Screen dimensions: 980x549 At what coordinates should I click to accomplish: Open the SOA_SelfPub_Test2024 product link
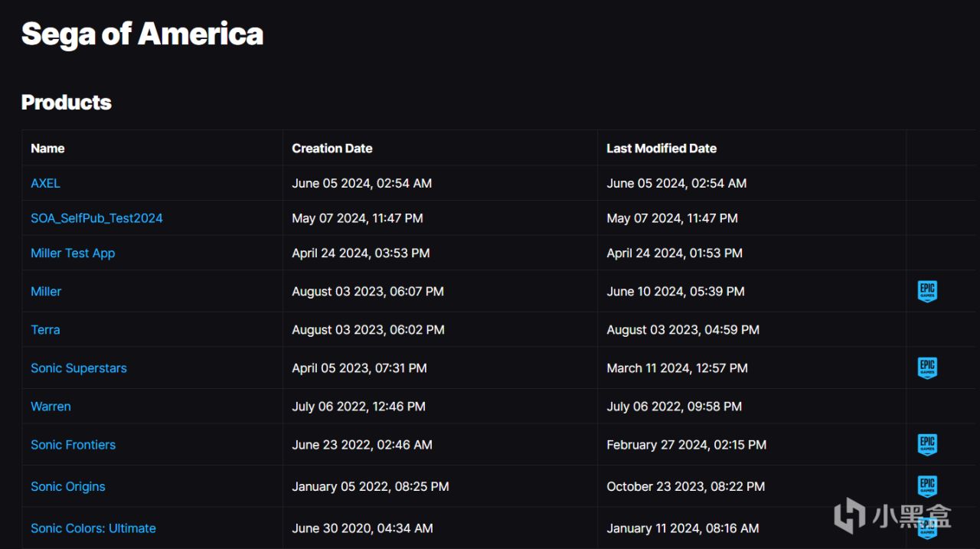pyautogui.click(x=96, y=218)
